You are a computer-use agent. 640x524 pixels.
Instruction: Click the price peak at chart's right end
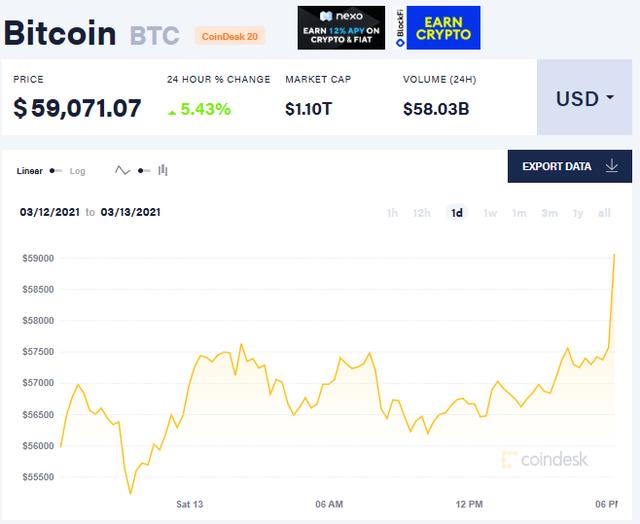[x=614, y=255]
